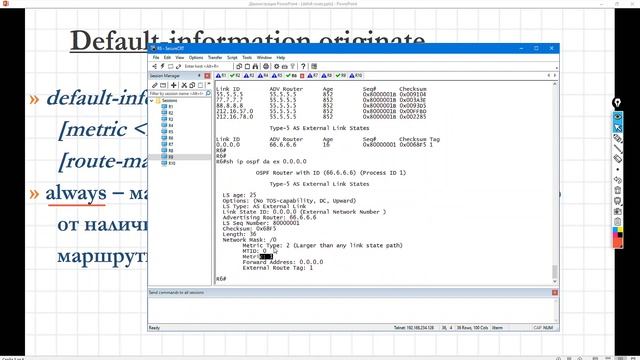Screen dimensions: 640x360
Task: Open the Options menu
Action: (x=196, y=58)
